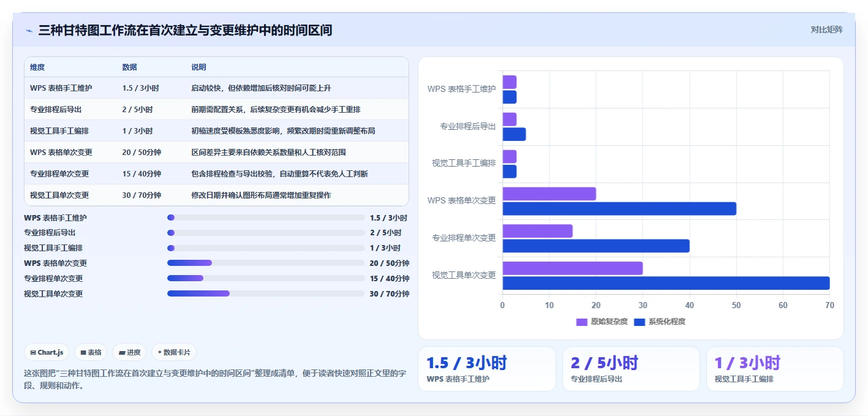Click the 说明 column header
This screenshot has height=416, width=868.
point(198,67)
